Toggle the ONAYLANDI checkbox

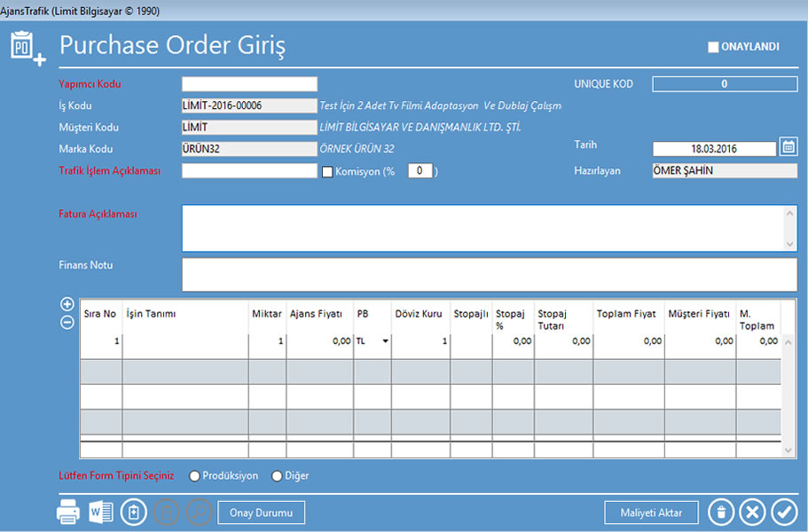[713, 47]
